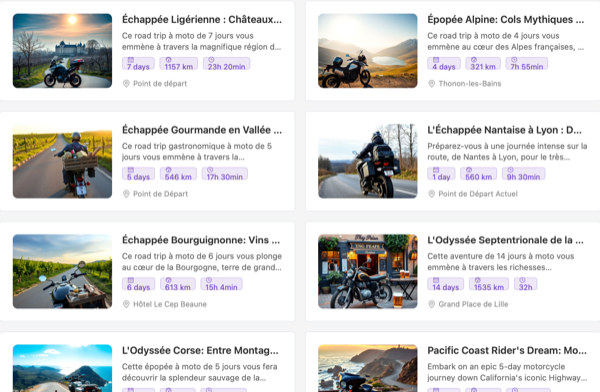Click the clock icon in 9h 30min badge

coord(510,170)
